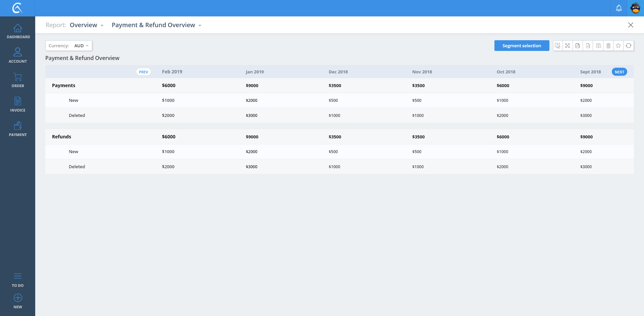Image resolution: width=644 pixels, height=316 pixels.
Task: Expand report to fullscreen view
Action: (568, 46)
